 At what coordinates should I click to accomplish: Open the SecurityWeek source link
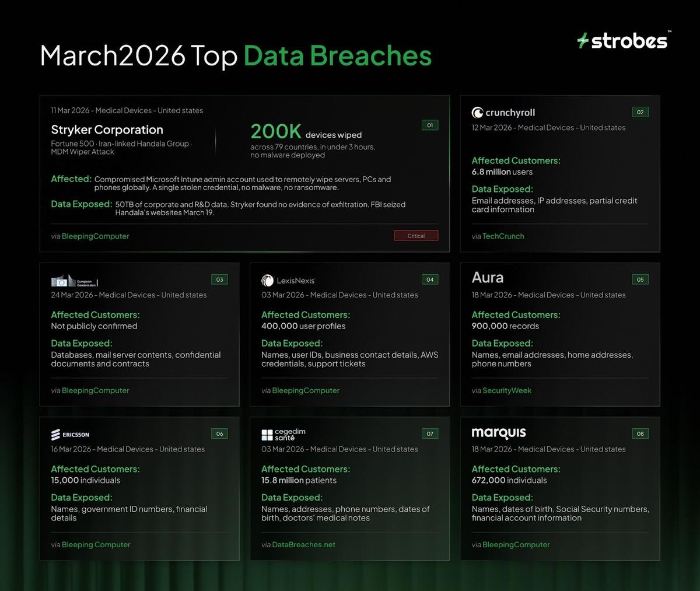(x=507, y=390)
